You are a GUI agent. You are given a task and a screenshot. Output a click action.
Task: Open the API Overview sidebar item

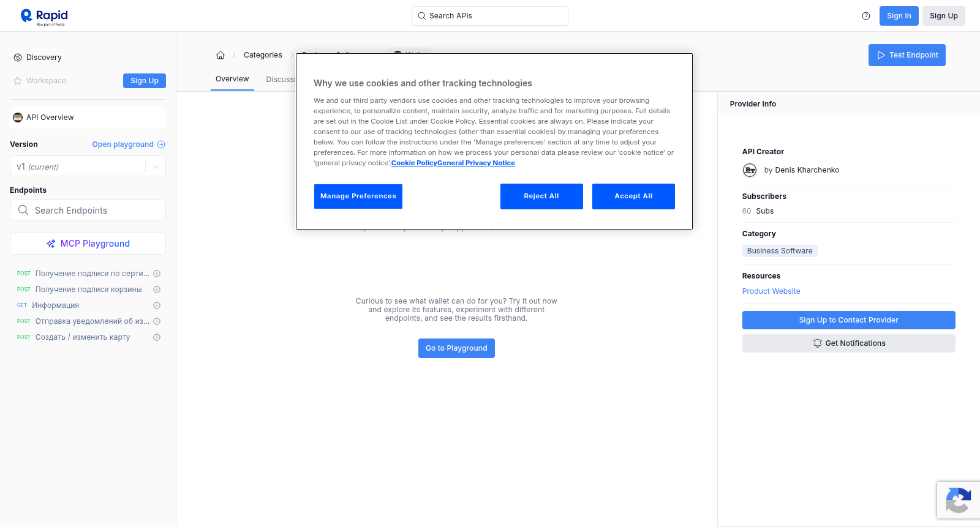tap(88, 118)
